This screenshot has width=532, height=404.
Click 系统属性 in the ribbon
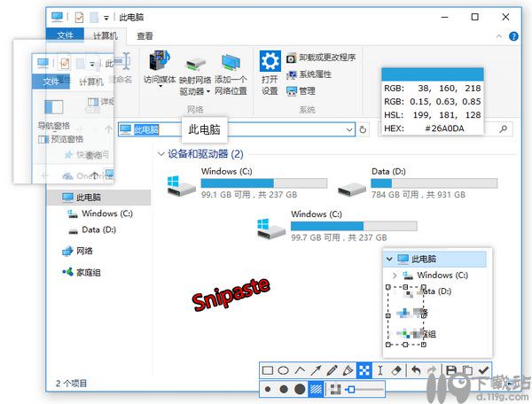click(x=309, y=74)
